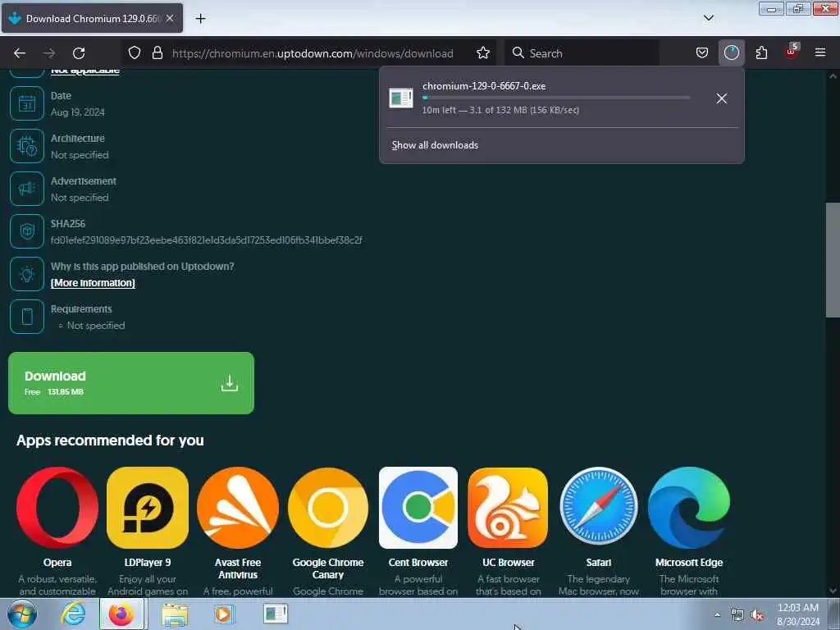Click the download progress bar
840x630 pixels.
point(555,98)
